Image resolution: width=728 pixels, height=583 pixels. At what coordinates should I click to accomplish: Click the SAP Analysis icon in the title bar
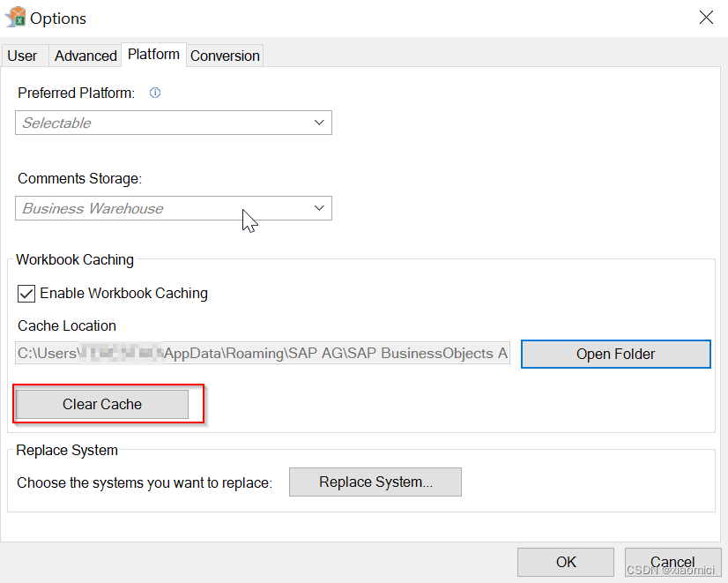coord(17,17)
